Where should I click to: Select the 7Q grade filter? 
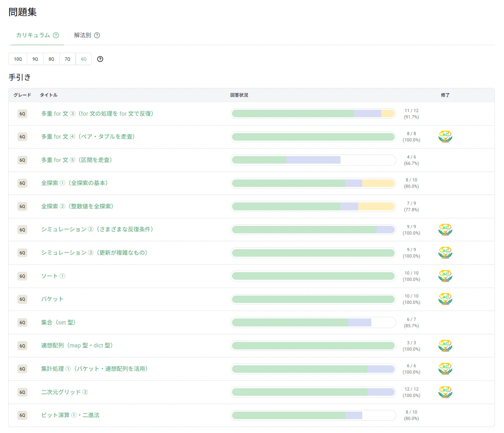tap(68, 59)
